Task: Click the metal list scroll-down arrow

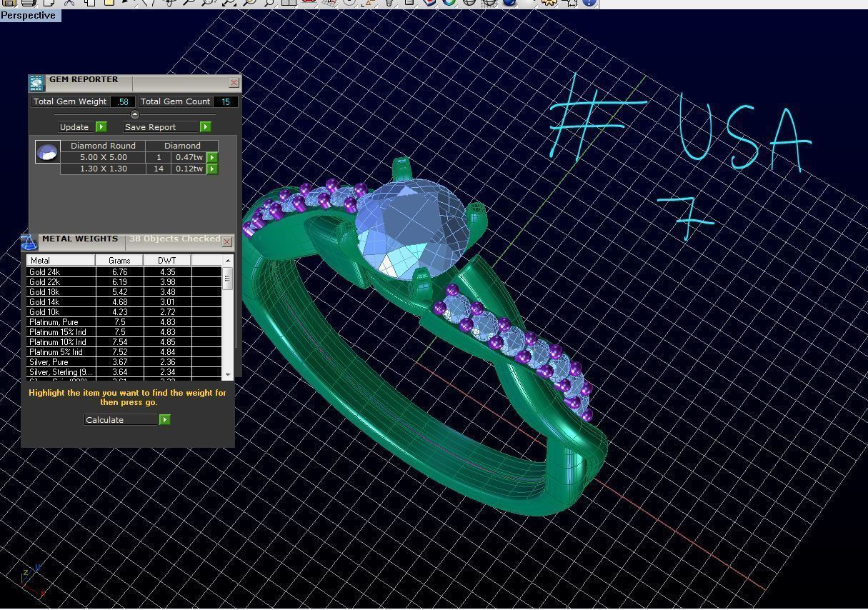Action: 228,374
